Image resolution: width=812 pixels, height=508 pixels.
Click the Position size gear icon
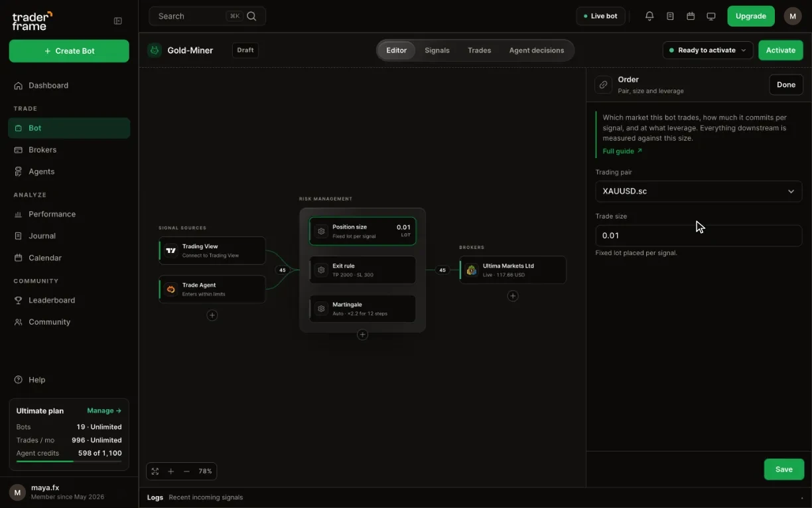[x=321, y=231]
